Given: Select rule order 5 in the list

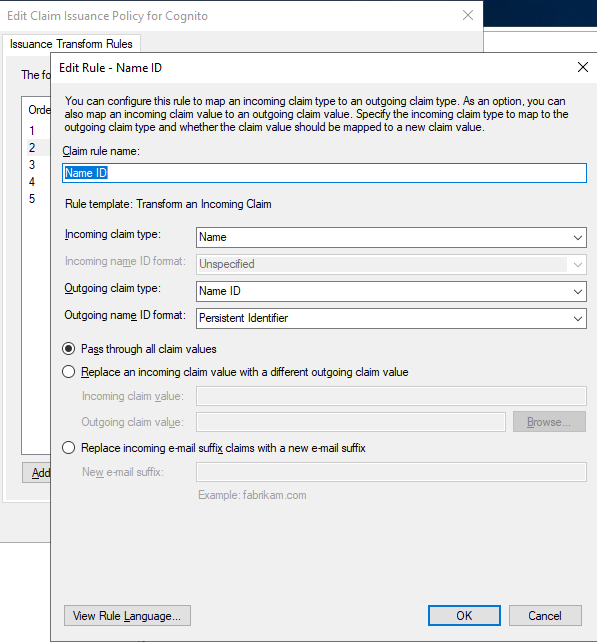Looking at the screenshot, I should pos(32,199).
